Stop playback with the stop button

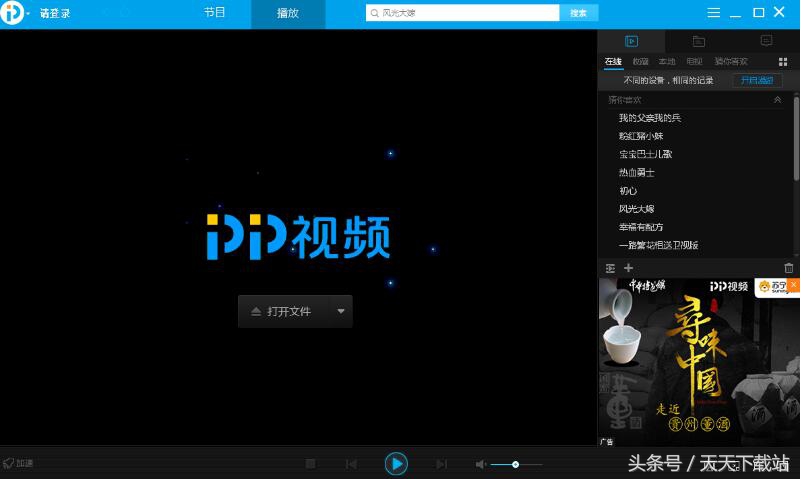(x=310, y=464)
